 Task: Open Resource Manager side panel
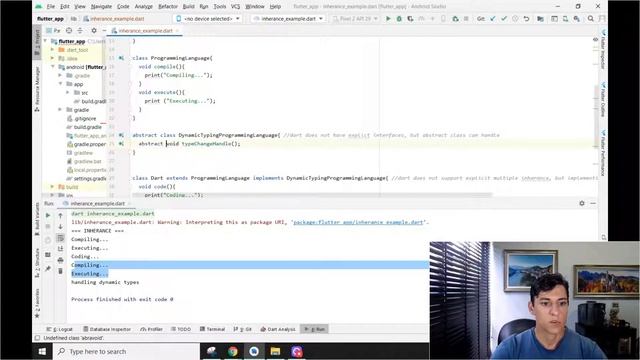point(37,89)
